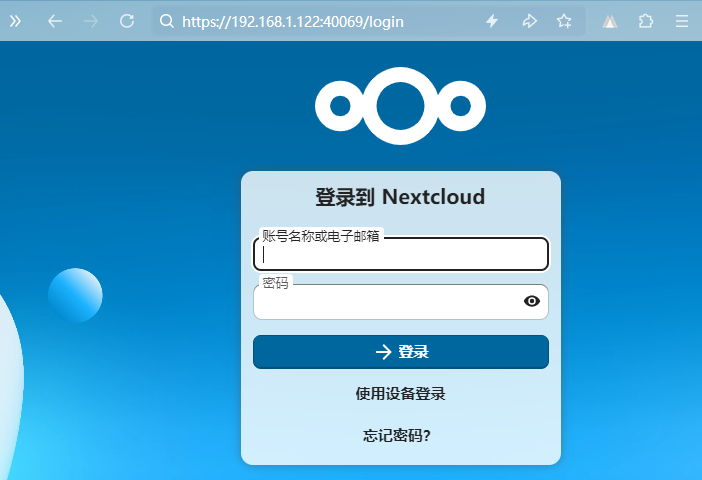
Task: Click the lightning bolt icon in address bar
Action: [492, 21]
